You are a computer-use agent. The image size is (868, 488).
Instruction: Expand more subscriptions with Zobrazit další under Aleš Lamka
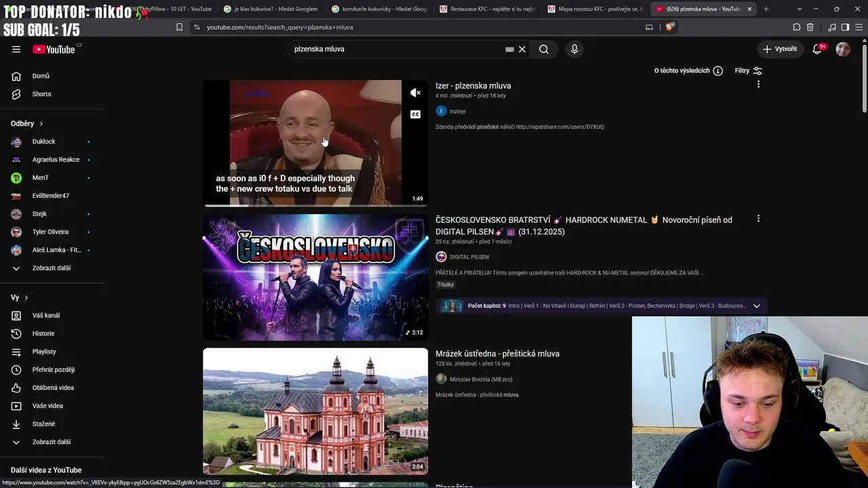tap(52, 268)
